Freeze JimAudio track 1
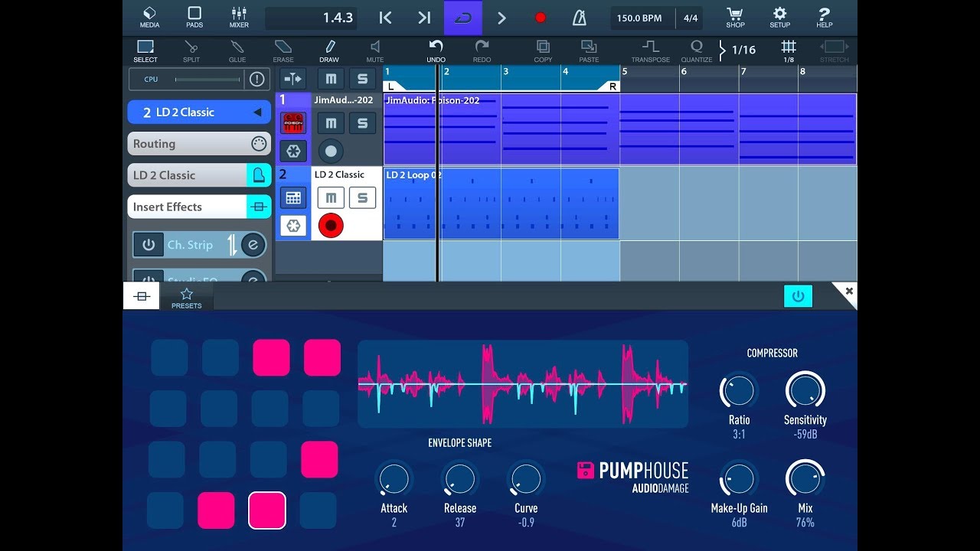Image resolution: width=980 pixels, height=551 pixels. (x=293, y=151)
